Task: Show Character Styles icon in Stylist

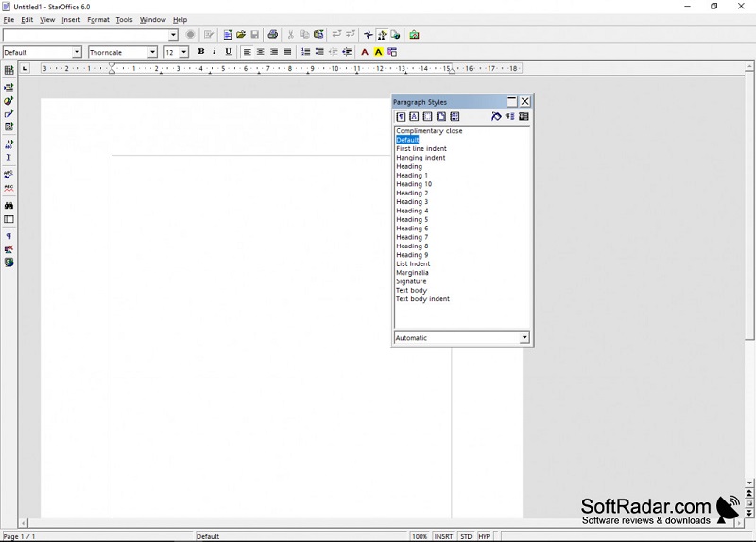Action: point(414,116)
